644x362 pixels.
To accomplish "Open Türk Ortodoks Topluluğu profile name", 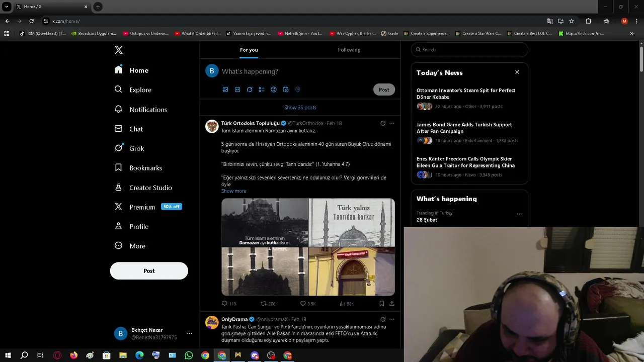I will point(250,123).
